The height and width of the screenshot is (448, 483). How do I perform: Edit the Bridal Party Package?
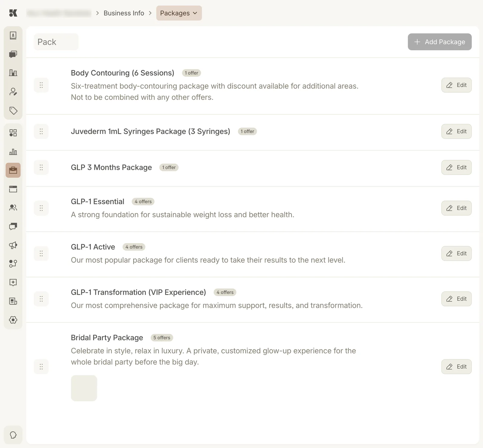(x=456, y=367)
